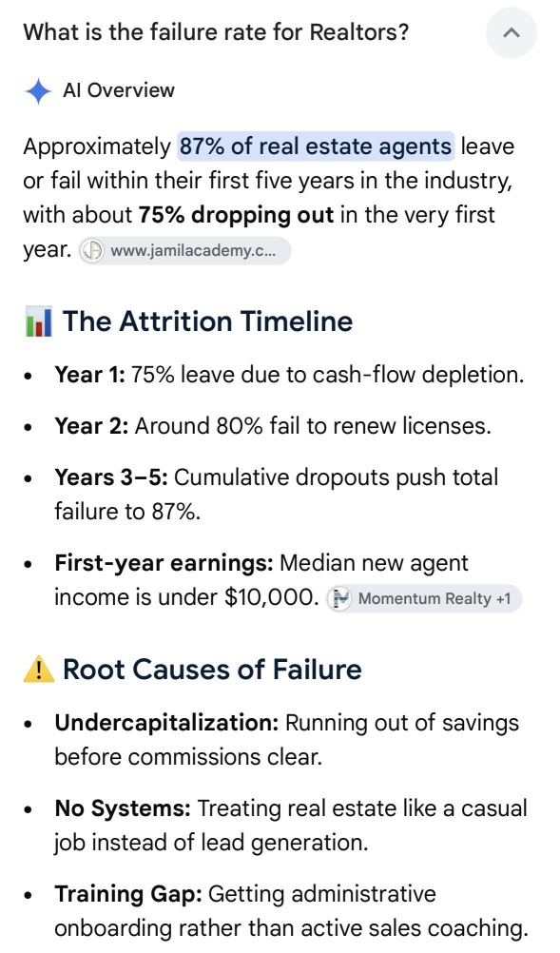560x953 pixels.
Task: Collapse the failure rate question chevron
Action: pos(512,33)
